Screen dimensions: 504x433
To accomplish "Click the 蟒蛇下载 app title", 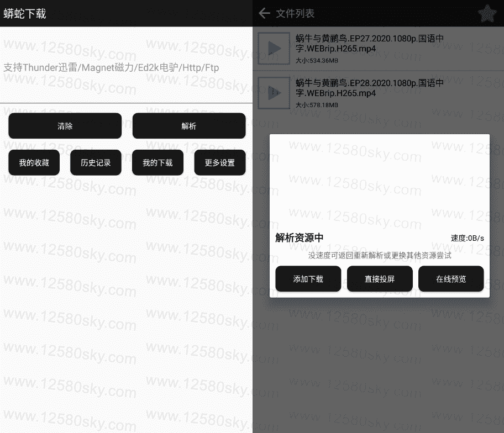I will 25,14.
